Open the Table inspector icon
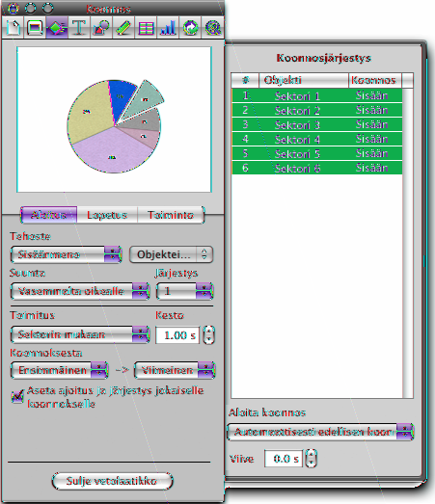The image size is (435, 504). (x=146, y=28)
